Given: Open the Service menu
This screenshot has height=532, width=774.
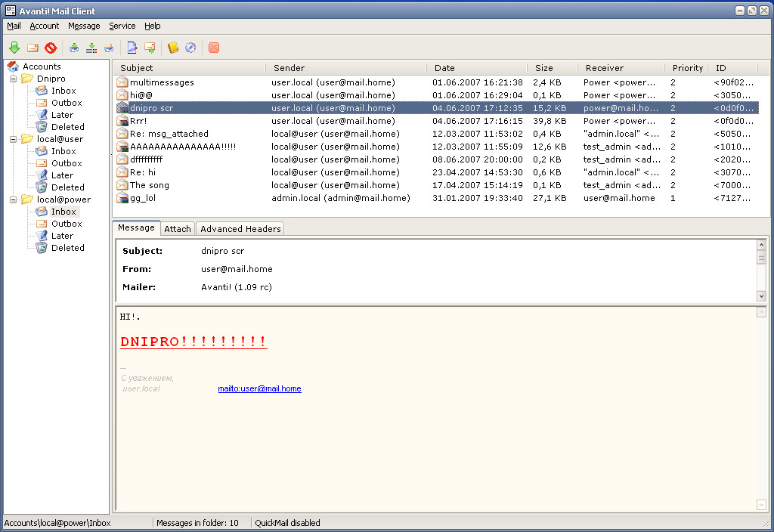Looking at the screenshot, I should [122, 26].
